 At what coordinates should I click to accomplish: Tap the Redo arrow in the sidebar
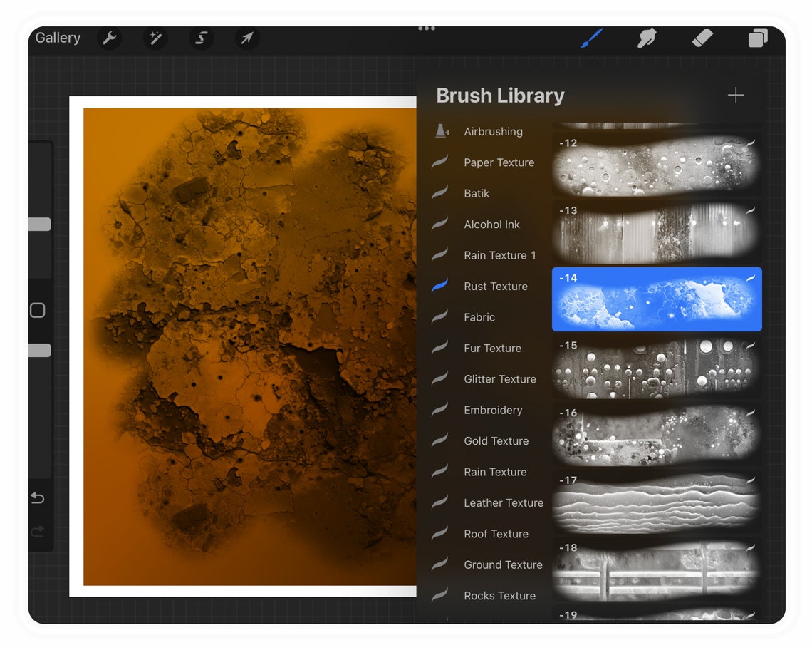coord(38,532)
